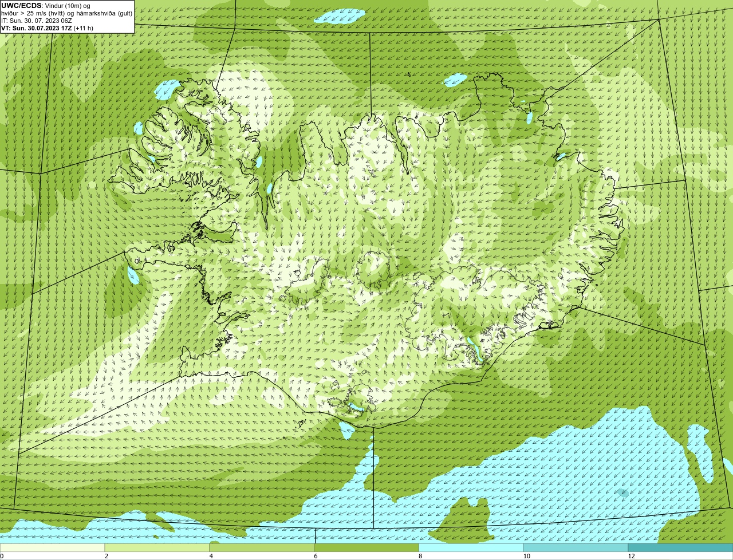Viewport: 733px width, 560px height.
Task: Click the 'hviður > 25 m/s (hvítt)' description line
Action: (67, 13)
